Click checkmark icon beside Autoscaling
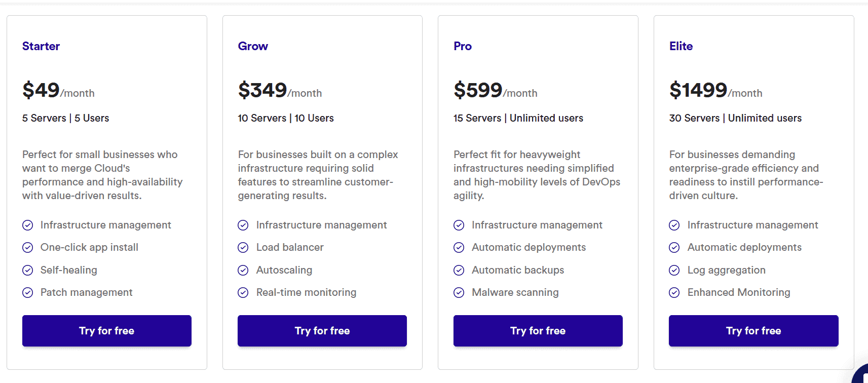The image size is (868, 383). [243, 270]
